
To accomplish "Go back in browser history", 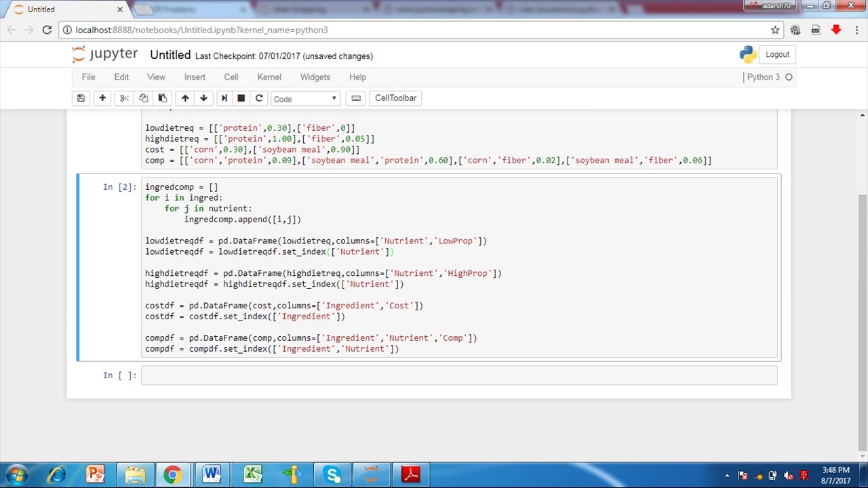I will click(12, 30).
